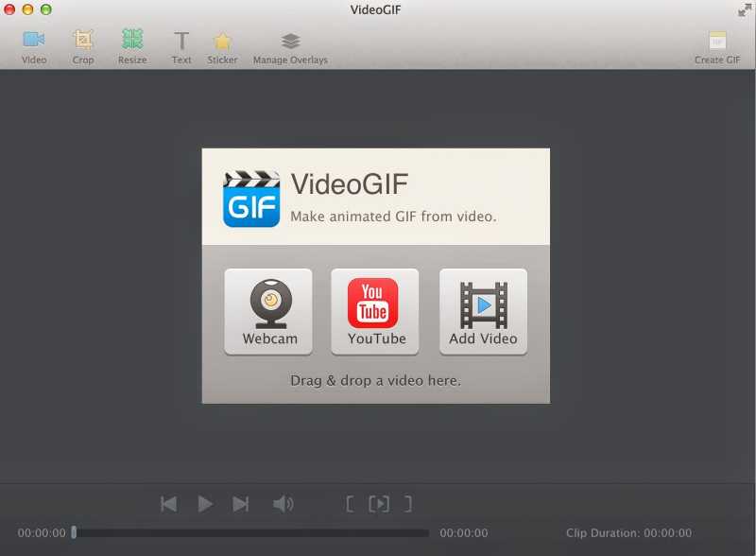Screen dimensions: 756x556
Task: Open the Crop tool
Action: [82, 45]
